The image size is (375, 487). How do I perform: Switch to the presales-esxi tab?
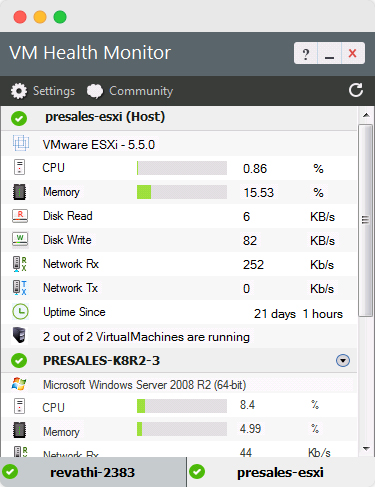[281, 472]
